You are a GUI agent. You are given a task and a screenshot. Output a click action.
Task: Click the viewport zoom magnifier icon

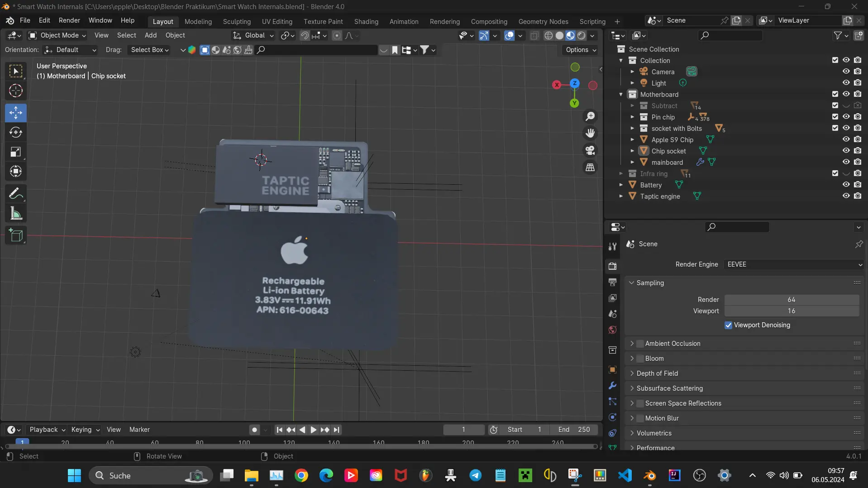pos(590,116)
